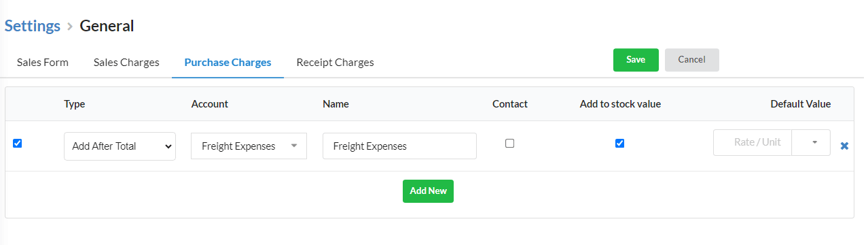Open the Add After Total type dropdown
Image resolution: width=868 pixels, height=245 pixels.
pyautogui.click(x=120, y=146)
